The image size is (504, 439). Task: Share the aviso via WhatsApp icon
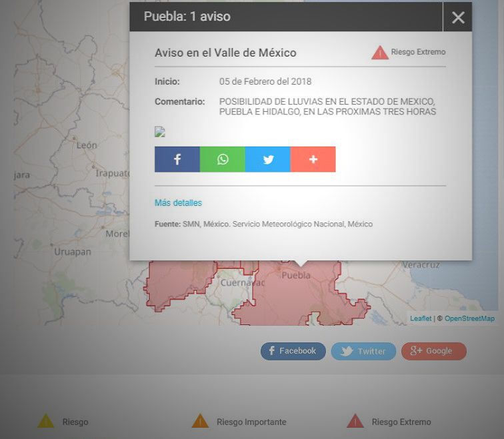(223, 159)
